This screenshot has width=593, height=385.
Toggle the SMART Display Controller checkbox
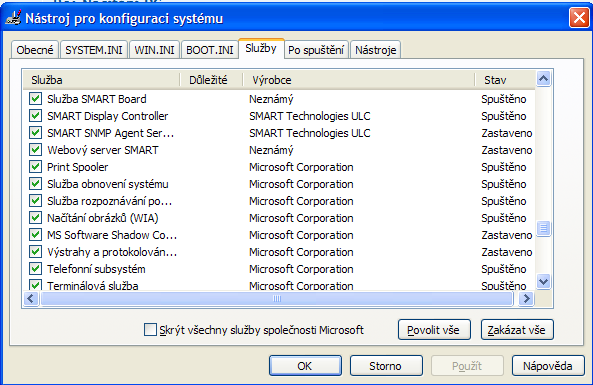36,116
